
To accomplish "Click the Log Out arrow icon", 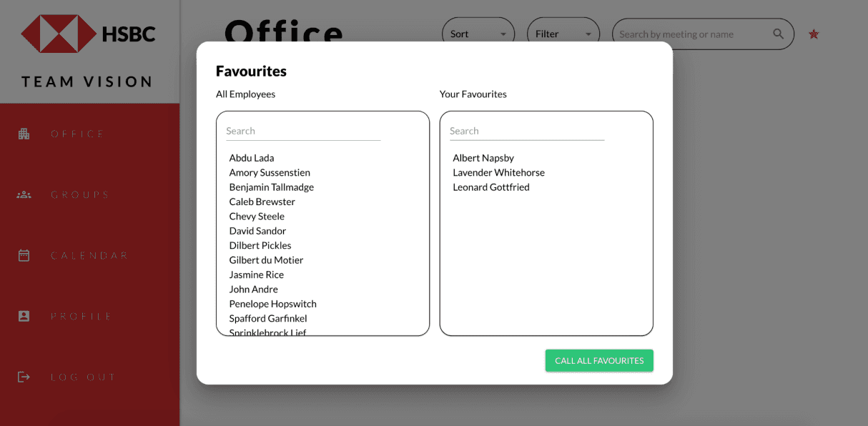I will pyautogui.click(x=24, y=377).
